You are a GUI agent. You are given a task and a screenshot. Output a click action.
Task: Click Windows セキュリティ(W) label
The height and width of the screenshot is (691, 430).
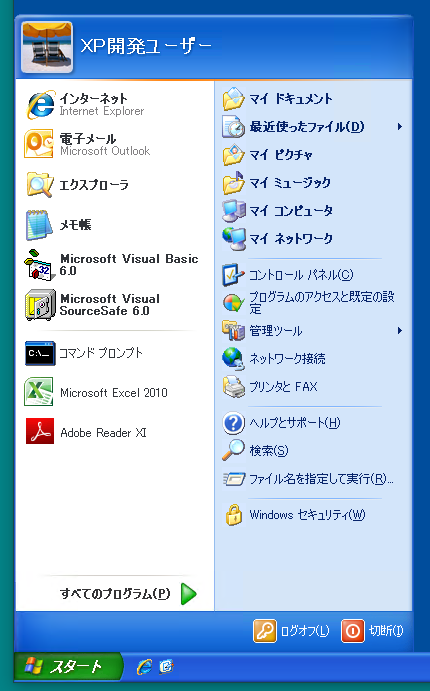[307, 515]
